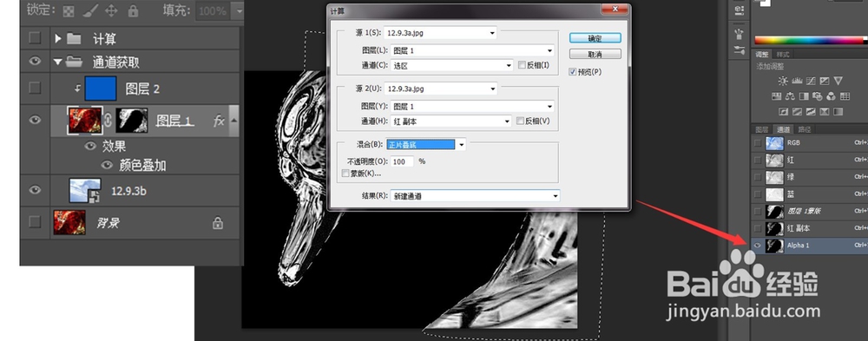
Task: Show the 背景 layer
Action: coord(35,222)
